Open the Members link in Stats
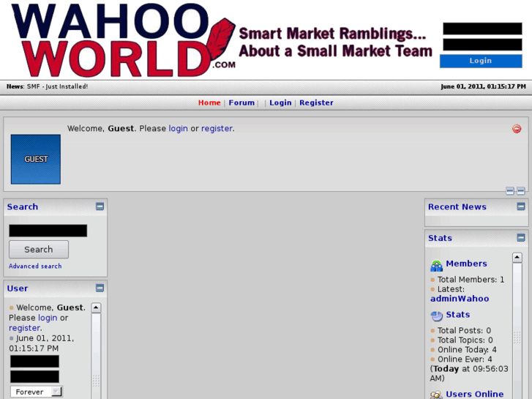 click(466, 264)
